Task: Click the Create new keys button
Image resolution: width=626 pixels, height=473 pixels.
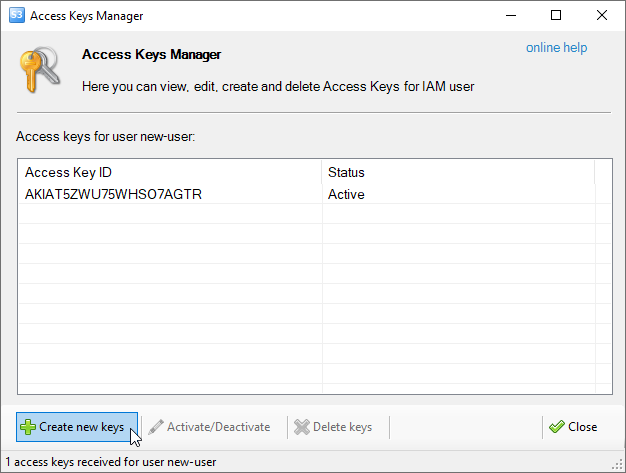Action: click(77, 427)
